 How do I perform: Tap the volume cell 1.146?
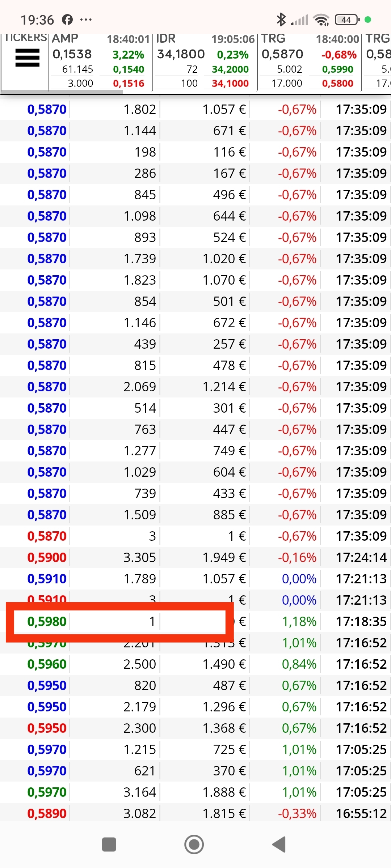pos(140,323)
